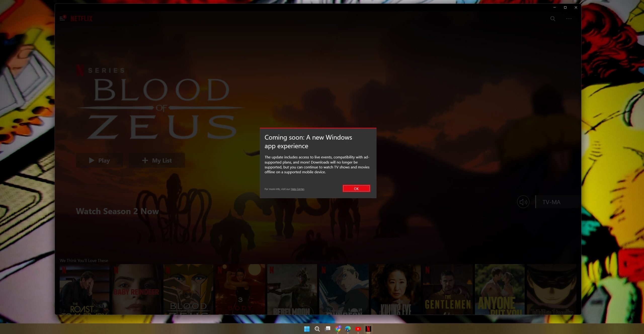
Task: Open the Anyone But You thumbnail
Action: click(500, 289)
